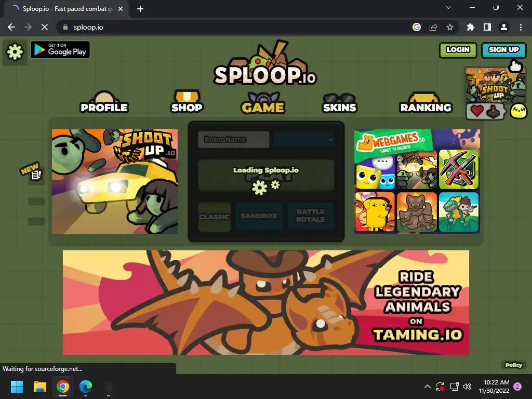This screenshot has height=399, width=532.
Task: Open the Windows Start menu
Action: click(17, 387)
